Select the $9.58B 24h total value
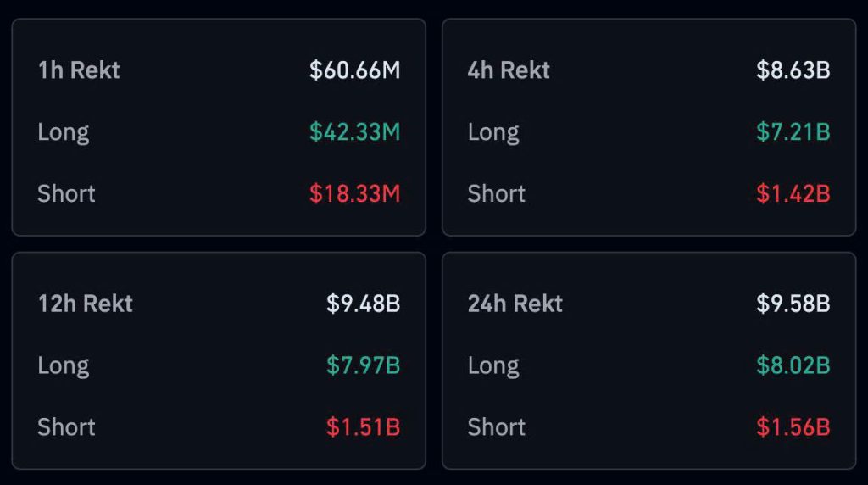 point(793,304)
